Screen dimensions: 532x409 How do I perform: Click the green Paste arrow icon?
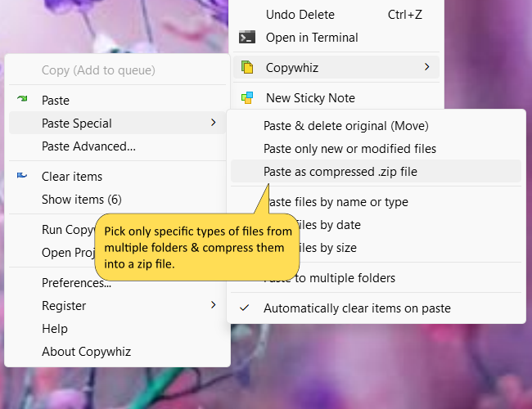point(22,100)
